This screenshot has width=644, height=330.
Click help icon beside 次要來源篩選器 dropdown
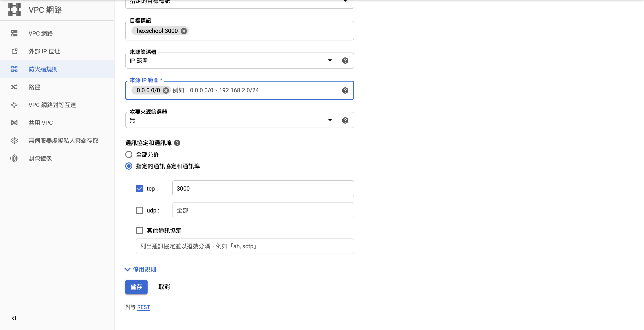click(345, 120)
